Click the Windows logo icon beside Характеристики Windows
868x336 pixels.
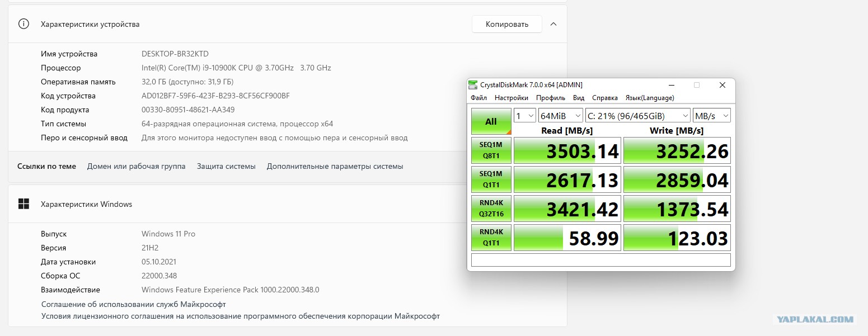pos(24,204)
